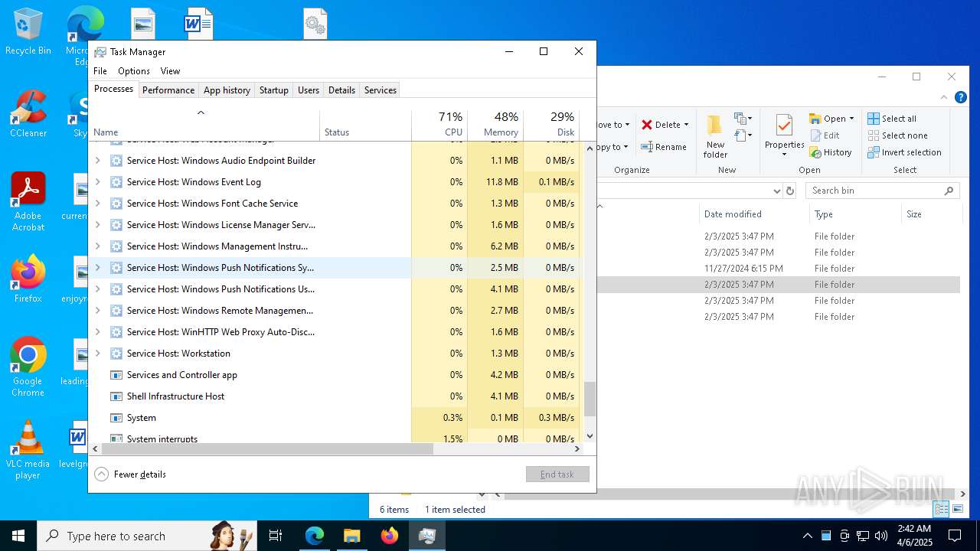
Task: Switch to the Performance tab
Action: pos(168,90)
